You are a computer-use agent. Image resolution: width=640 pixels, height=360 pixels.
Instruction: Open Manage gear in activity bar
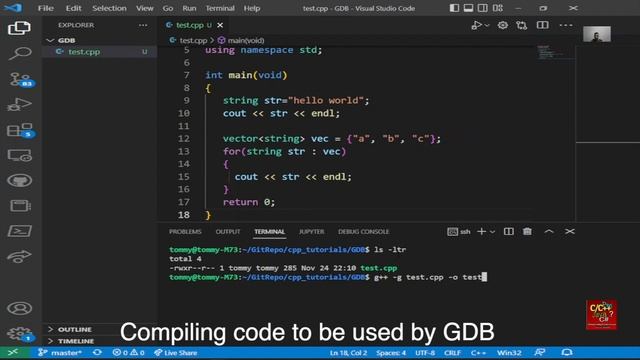(x=19, y=334)
